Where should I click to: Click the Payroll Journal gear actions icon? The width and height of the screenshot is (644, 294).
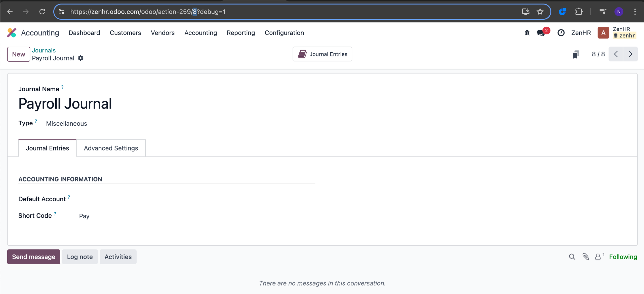pyautogui.click(x=80, y=58)
